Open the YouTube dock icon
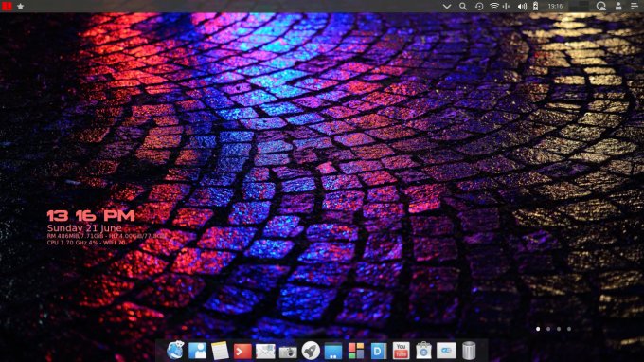Image resolution: width=644 pixels, height=362 pixels. [401, 351]
